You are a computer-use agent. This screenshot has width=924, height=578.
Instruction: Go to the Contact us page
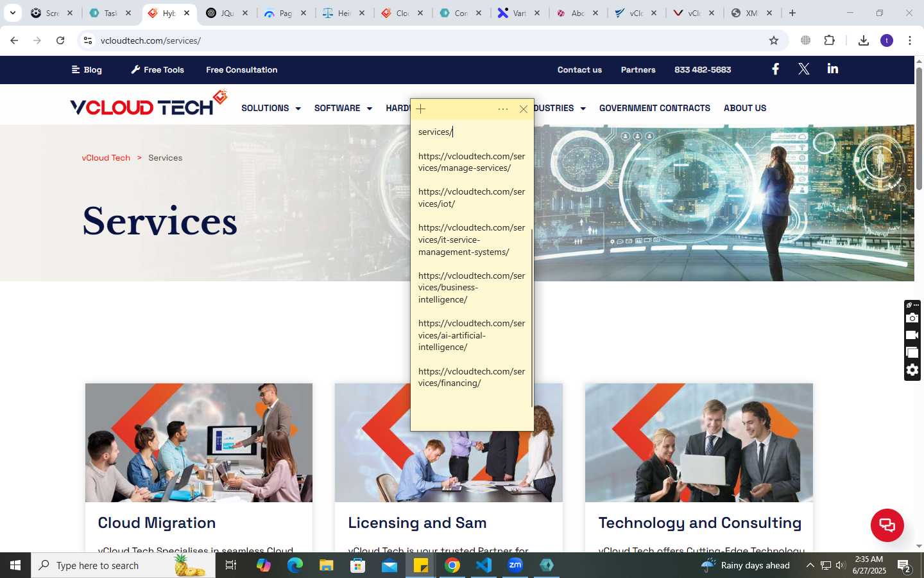[x=579, y=69]
